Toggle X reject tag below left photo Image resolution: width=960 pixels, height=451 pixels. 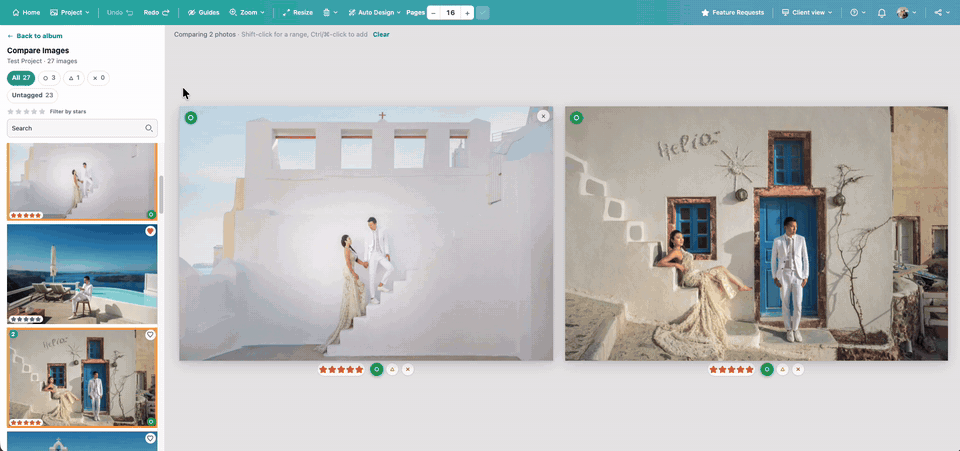408,370
